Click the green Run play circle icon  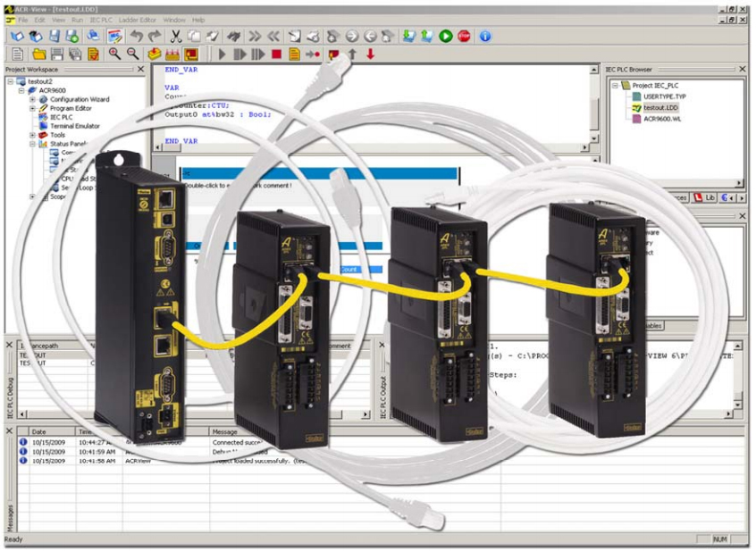click(446, 36)
